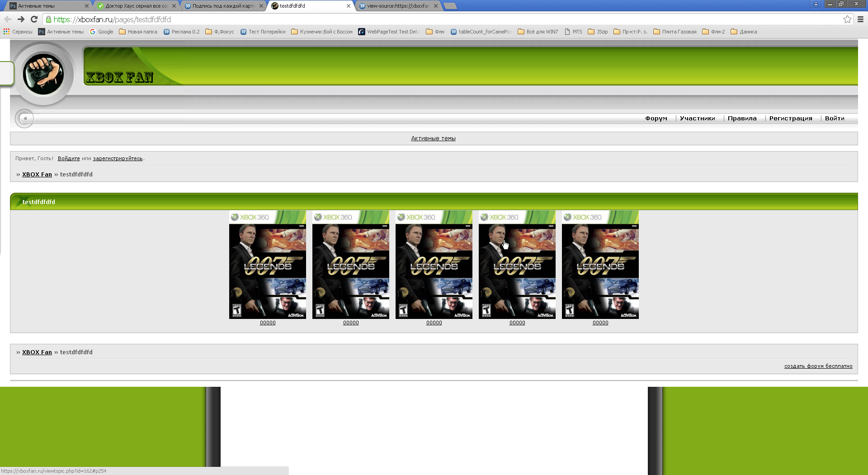Click the browser forward arrow
Screen dimensions: 868x475
point(21,19)
